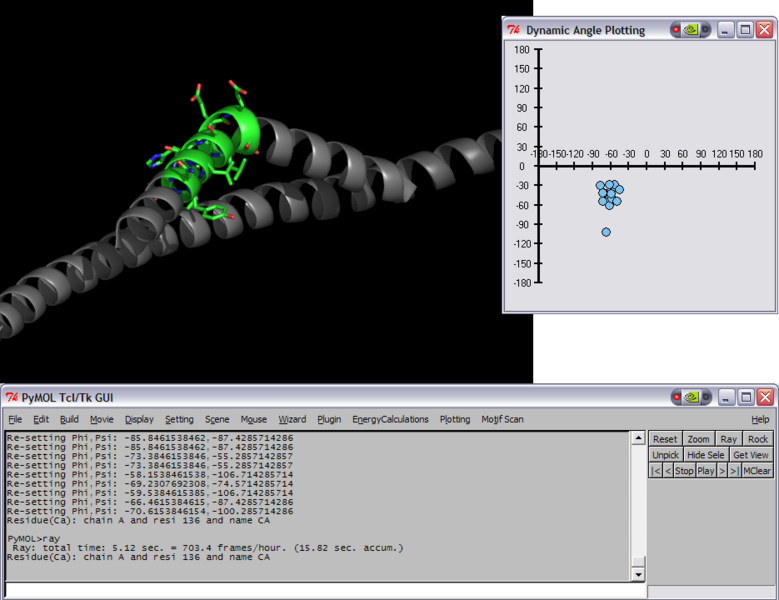This screenshot has width=779, height=600.
Task: Click the console scrollbar down arrow
Action: 639,575
